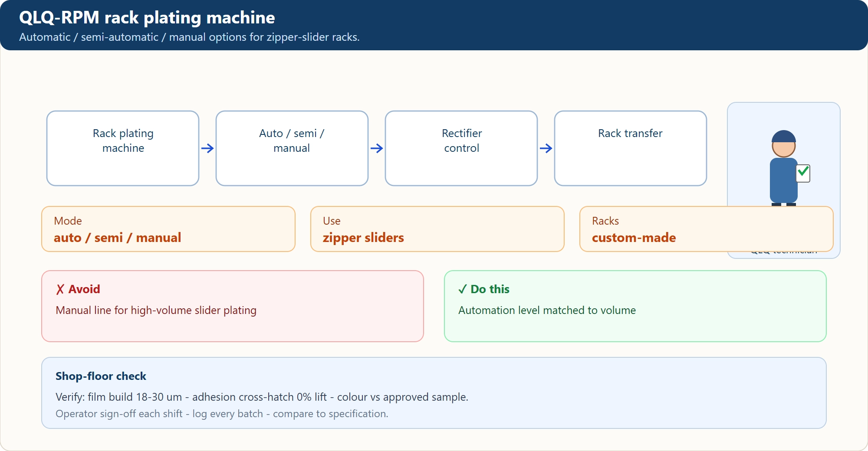This screenshot has width=868, height=451.
Task: Open the Mode auto/semi/manual card
Action: click(x=168, y=229)
